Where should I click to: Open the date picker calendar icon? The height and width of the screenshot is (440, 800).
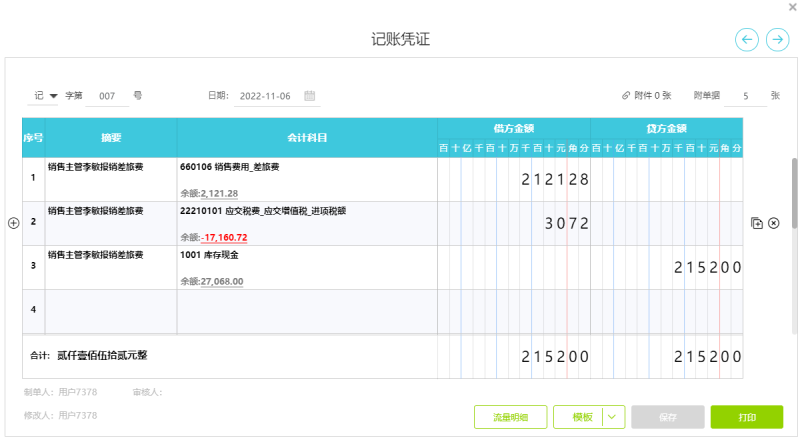[x=310, y=96]
